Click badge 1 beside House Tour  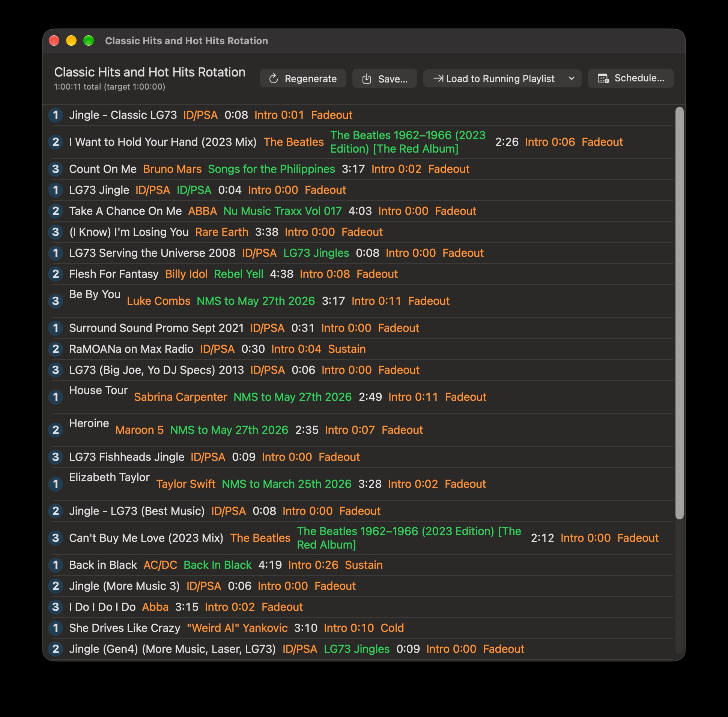56,397
